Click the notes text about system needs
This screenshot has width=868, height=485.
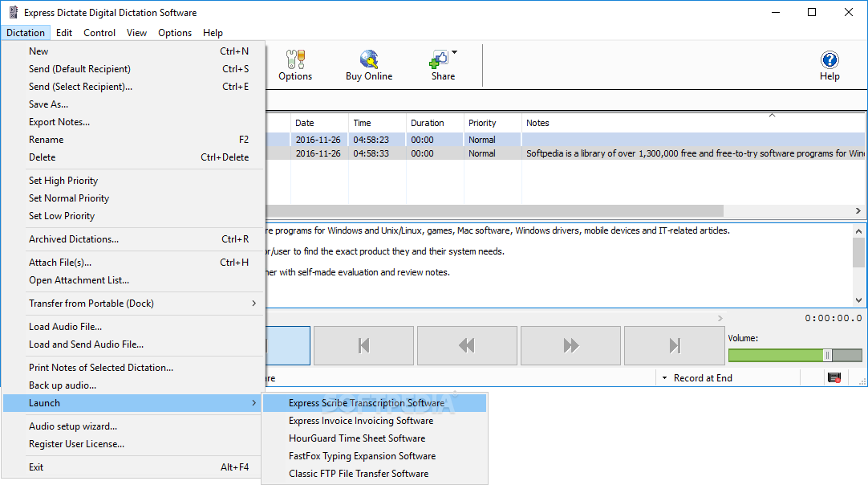click(385, 251)
